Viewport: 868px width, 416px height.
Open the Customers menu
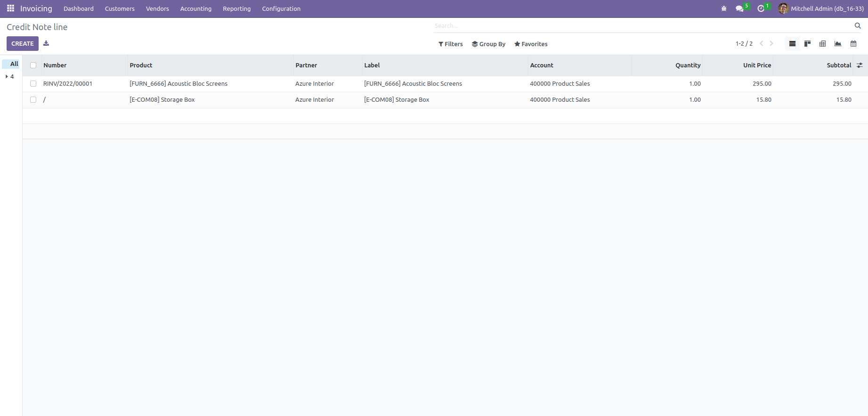click(120, 8)
